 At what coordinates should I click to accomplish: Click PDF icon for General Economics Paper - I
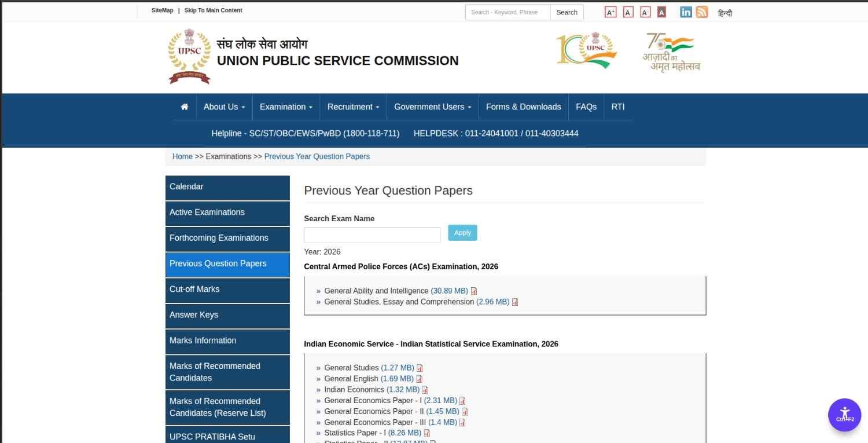(462, 401)
